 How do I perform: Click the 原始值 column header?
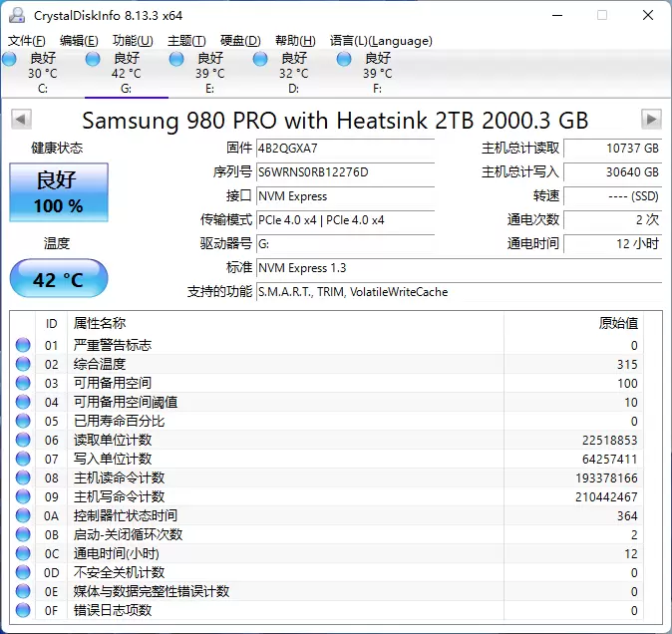point(617,323)
